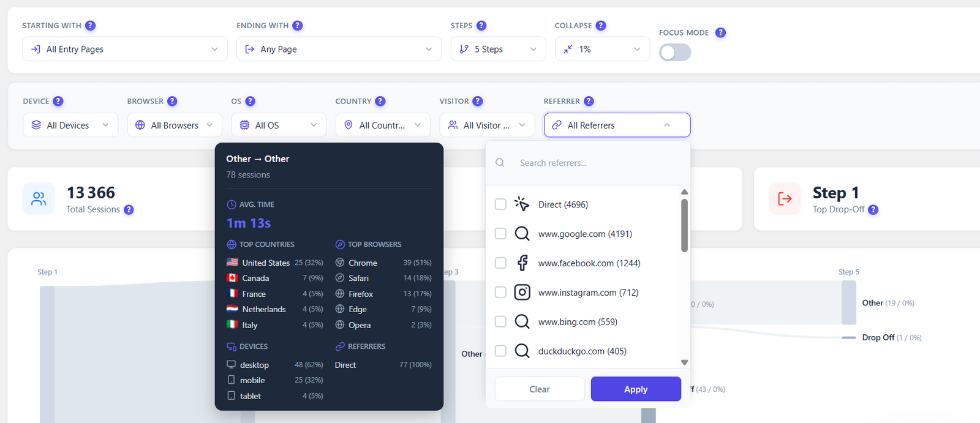Click the help icon next to Starting With
The height and width of the screenshot is (423, 980).
[x=90, y=26]
